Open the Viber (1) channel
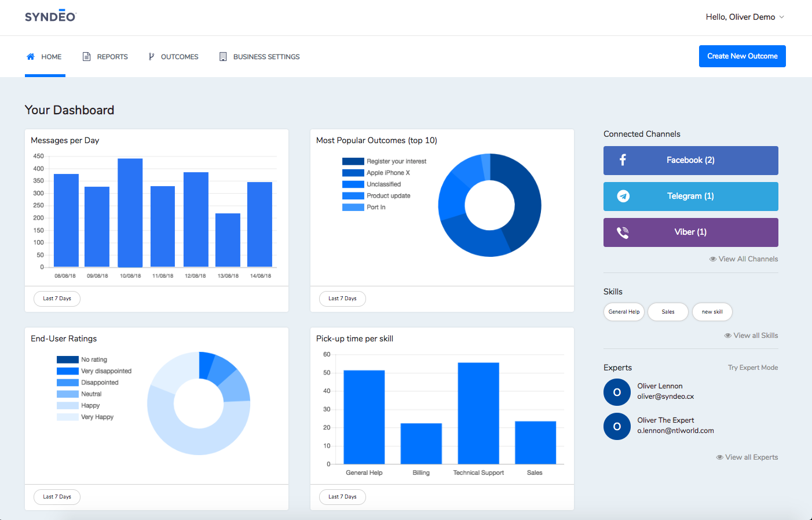 691,232
